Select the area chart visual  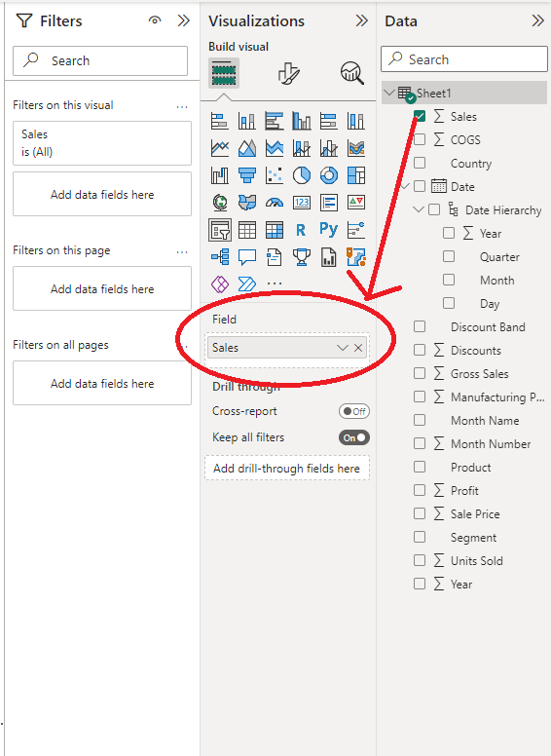click(247, 148)
